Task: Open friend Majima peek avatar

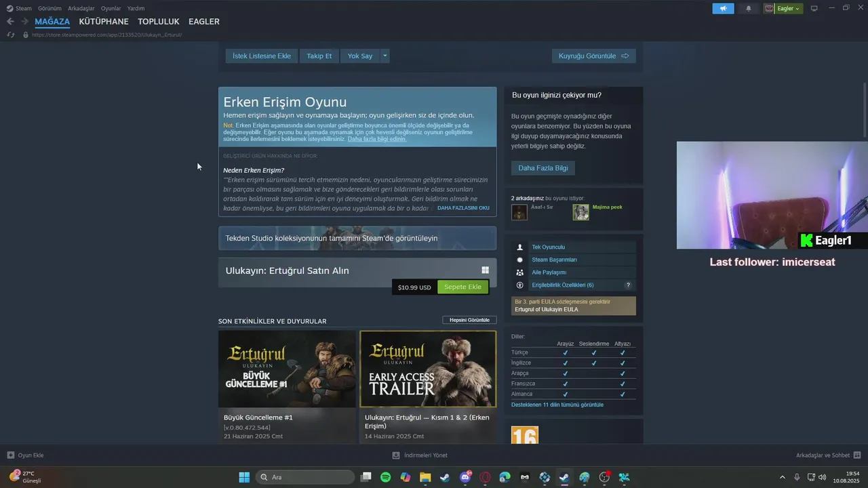Action: pyautogui.click(x=580, y=212)
